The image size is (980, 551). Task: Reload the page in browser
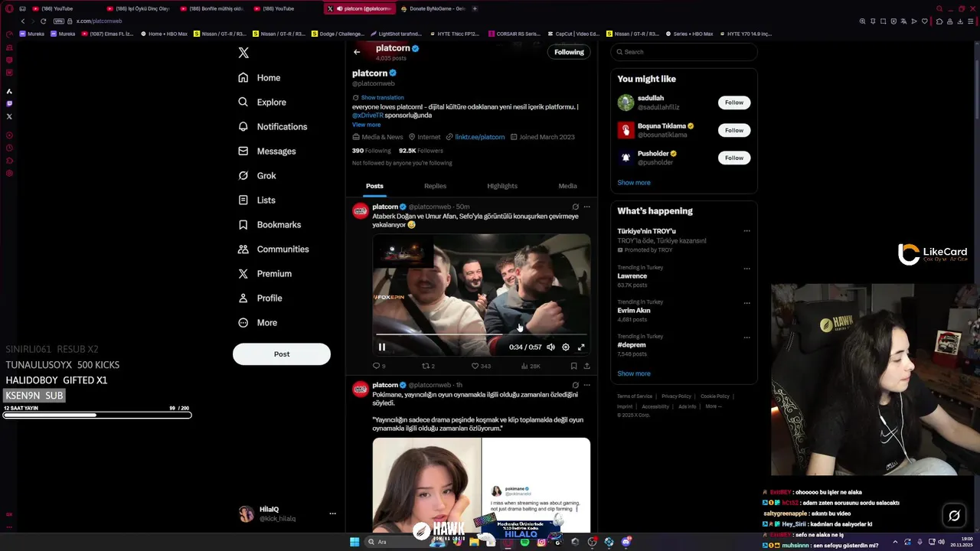pyautogui.click(x=43, y=21)
